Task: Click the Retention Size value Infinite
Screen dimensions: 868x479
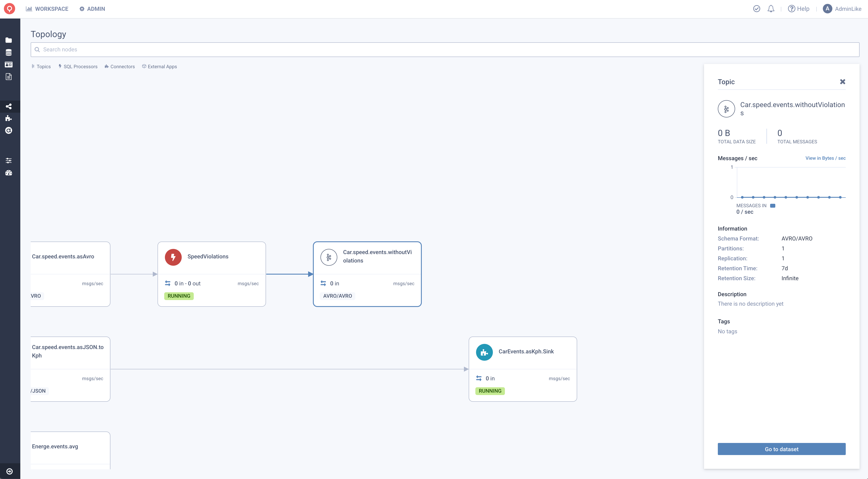Action: 790,278
